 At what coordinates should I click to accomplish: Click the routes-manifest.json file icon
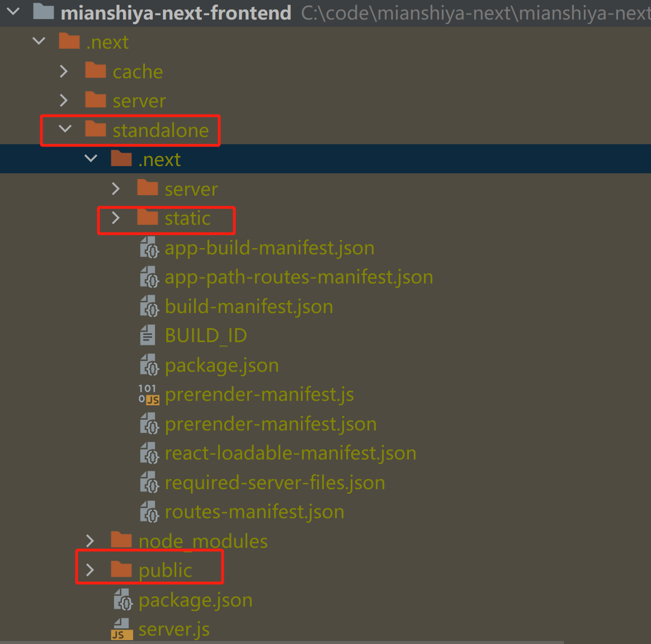pyautogui.click(x=149, y=512)
